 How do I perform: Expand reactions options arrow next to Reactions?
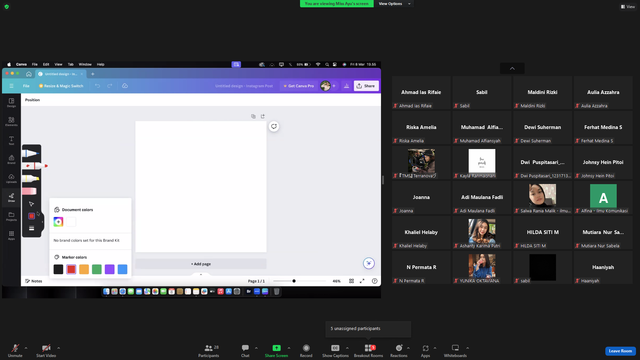pos(409,348)
